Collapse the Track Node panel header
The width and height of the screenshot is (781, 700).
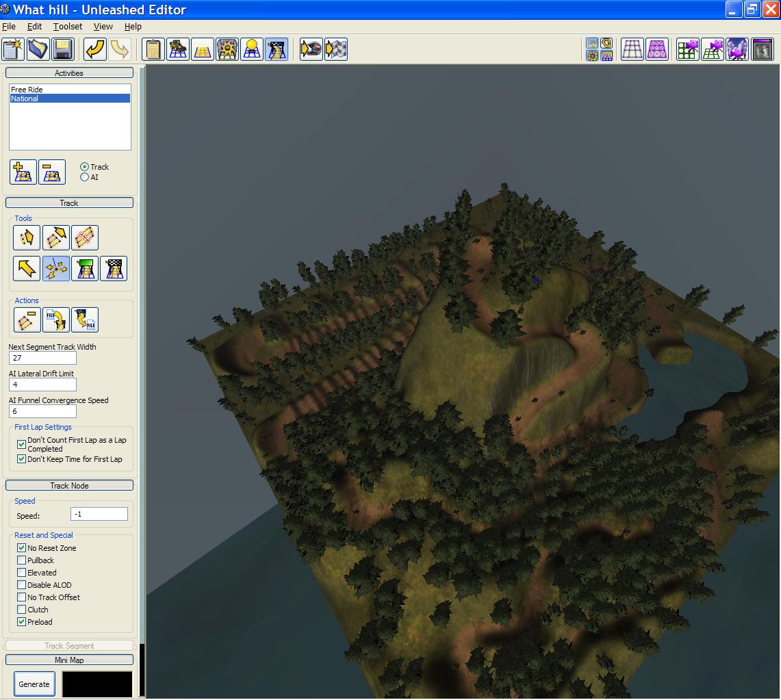(69, 485)
